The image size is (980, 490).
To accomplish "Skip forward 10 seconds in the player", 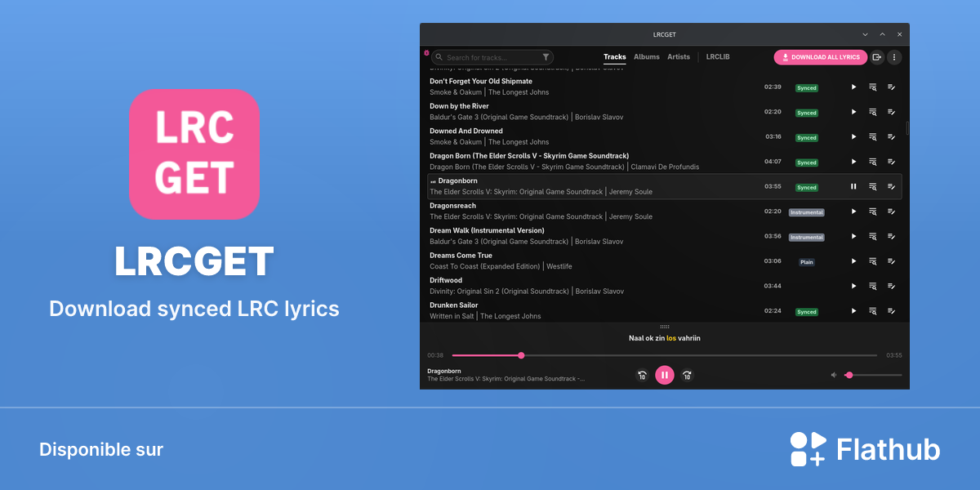I will [x=687, y=376].
